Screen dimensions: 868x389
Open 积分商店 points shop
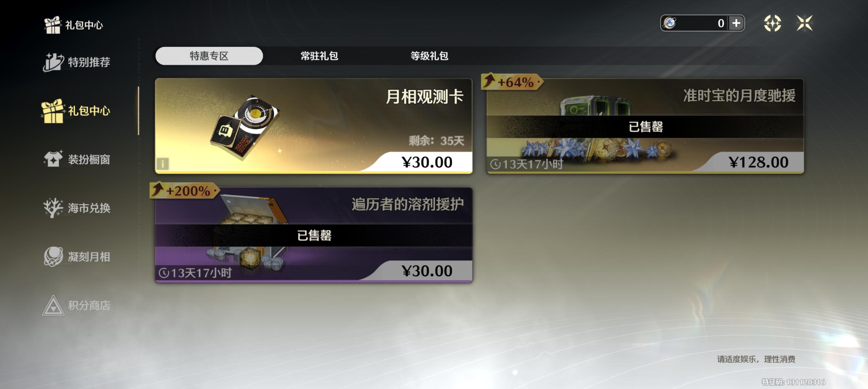[x=77, y=305]
